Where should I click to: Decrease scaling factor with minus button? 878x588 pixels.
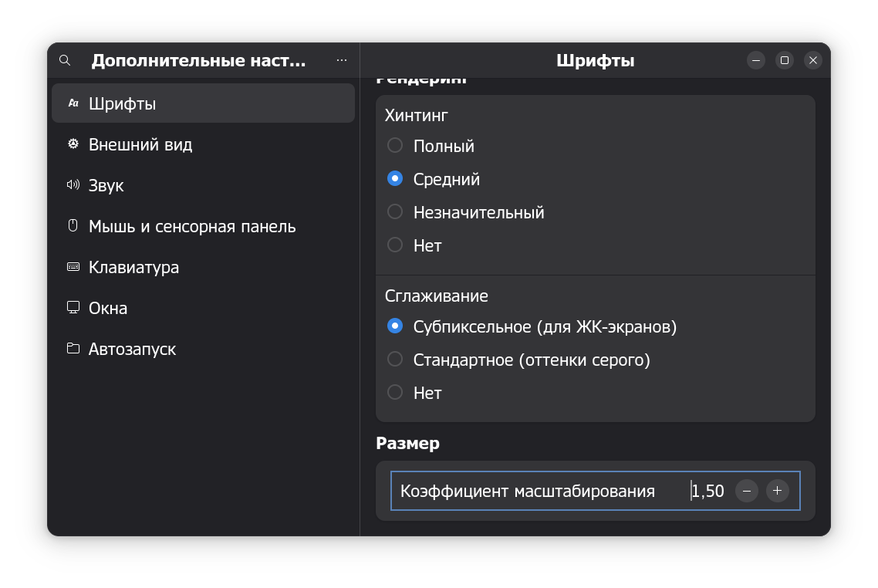point(747,491)
